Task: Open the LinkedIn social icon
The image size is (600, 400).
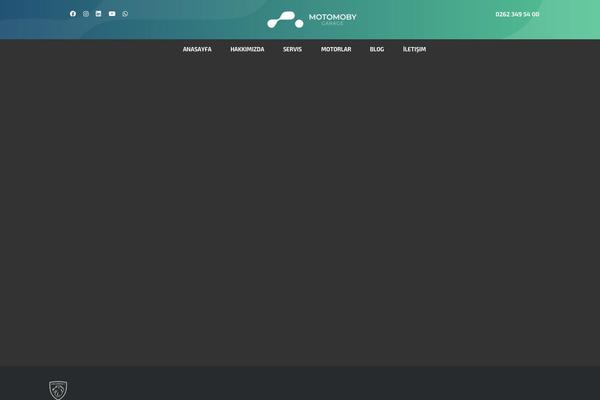Action: [98, 14]
